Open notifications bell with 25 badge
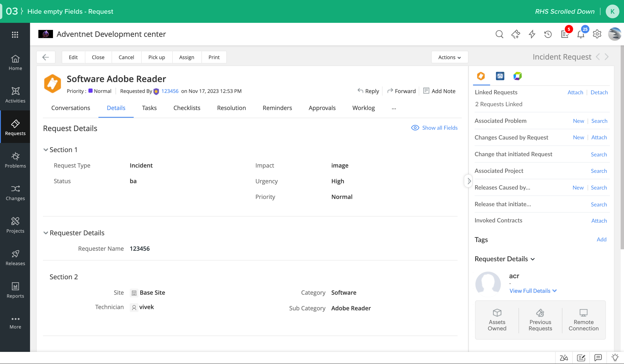Viewport: 624px width, 364px height. pyautogui.click(x=581, y=34)
